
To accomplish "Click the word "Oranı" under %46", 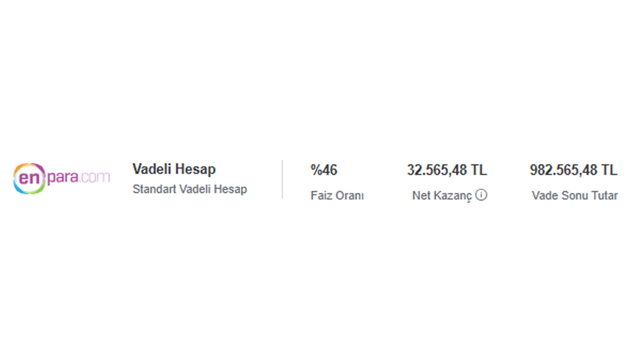I will coord(350,196).
